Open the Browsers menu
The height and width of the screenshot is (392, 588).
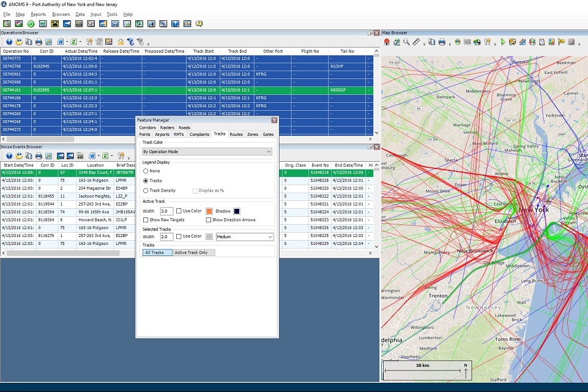click(x=61, y=14)
